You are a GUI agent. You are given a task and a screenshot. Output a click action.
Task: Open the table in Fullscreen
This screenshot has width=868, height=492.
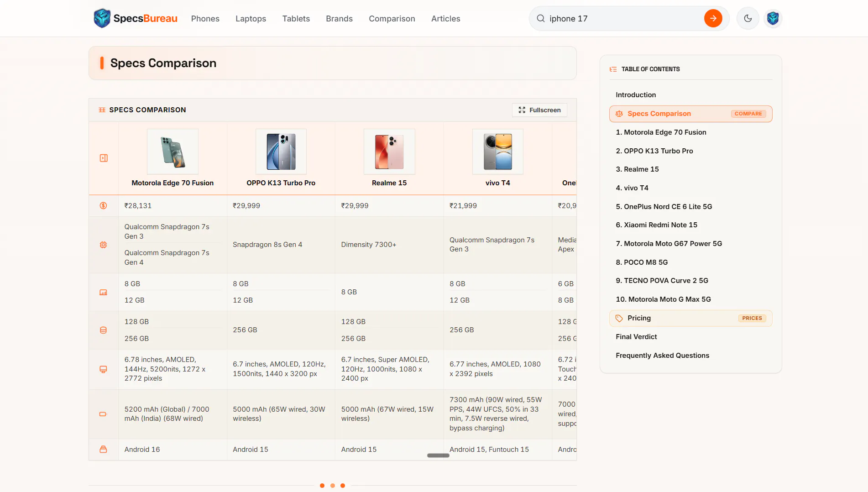pyautogui.click(x=539, y=110)
